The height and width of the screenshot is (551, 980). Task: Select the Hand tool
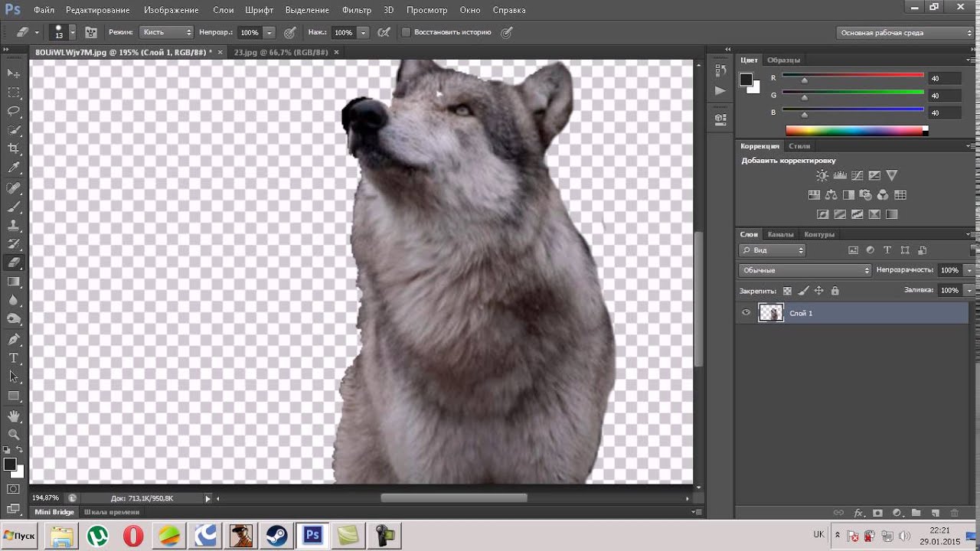[14, 416]
